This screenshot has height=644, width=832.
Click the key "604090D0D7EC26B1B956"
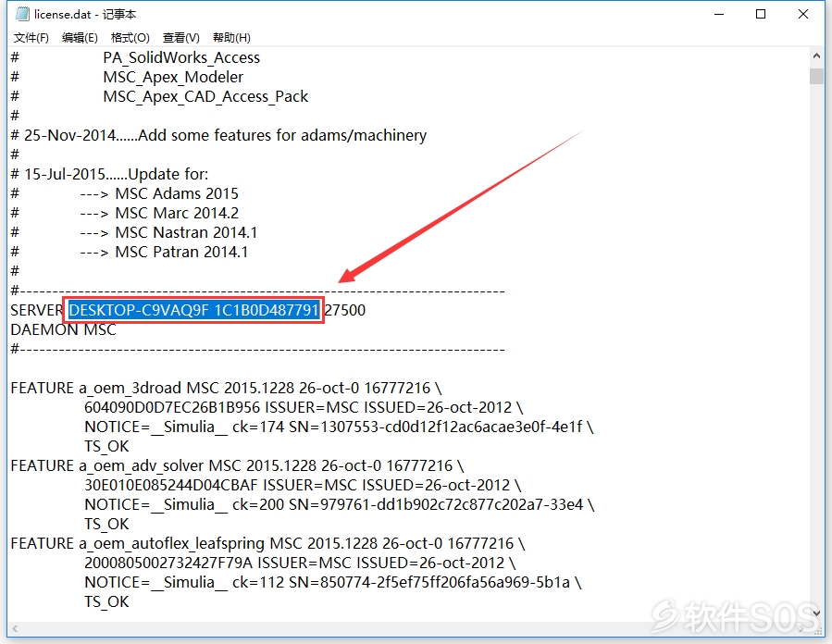(172, 407)
